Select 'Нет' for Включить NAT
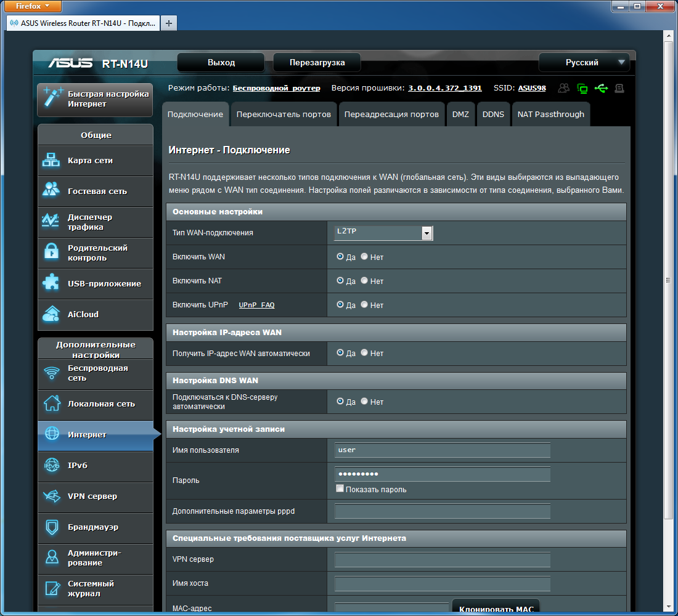Image resolution: width=678 pixels, height=616 pixels. [364, 280]
